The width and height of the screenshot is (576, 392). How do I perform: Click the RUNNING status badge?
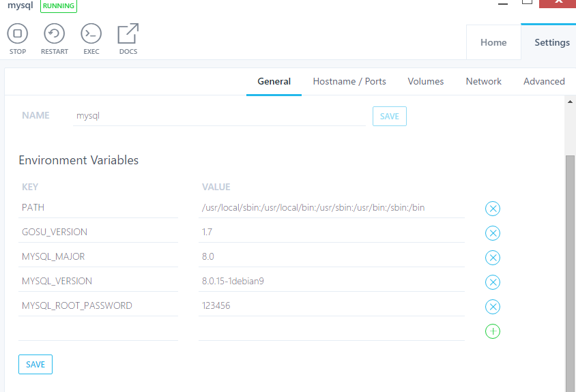point(59,6)
